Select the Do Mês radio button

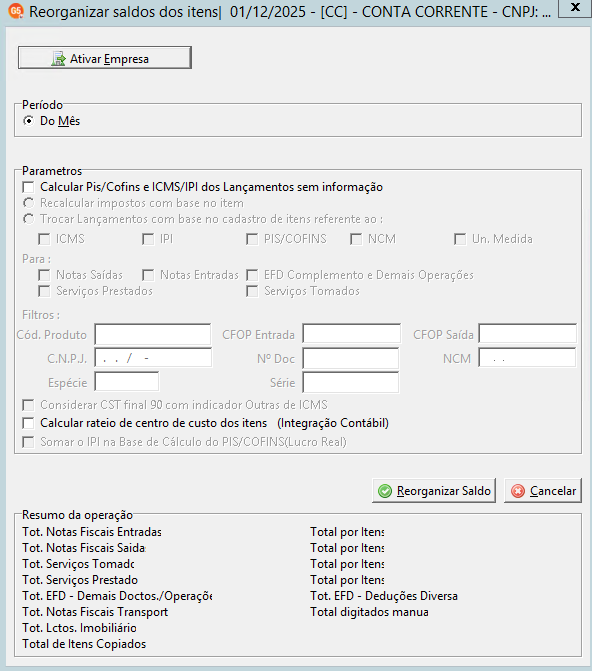pos(28,121)
